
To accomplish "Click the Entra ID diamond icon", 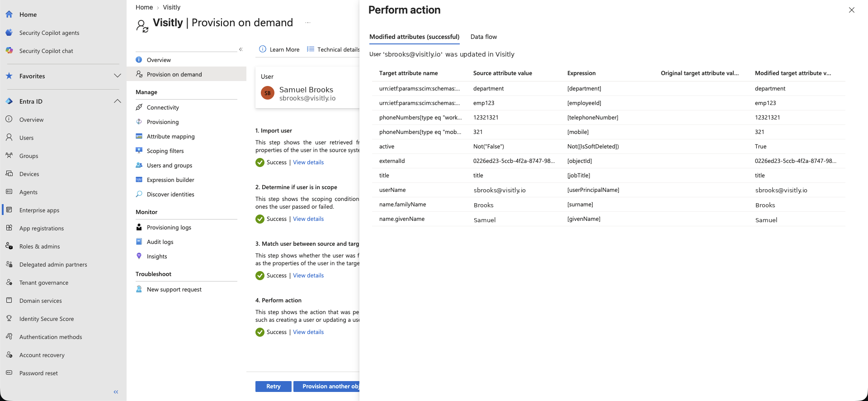I will click(9, 101).
